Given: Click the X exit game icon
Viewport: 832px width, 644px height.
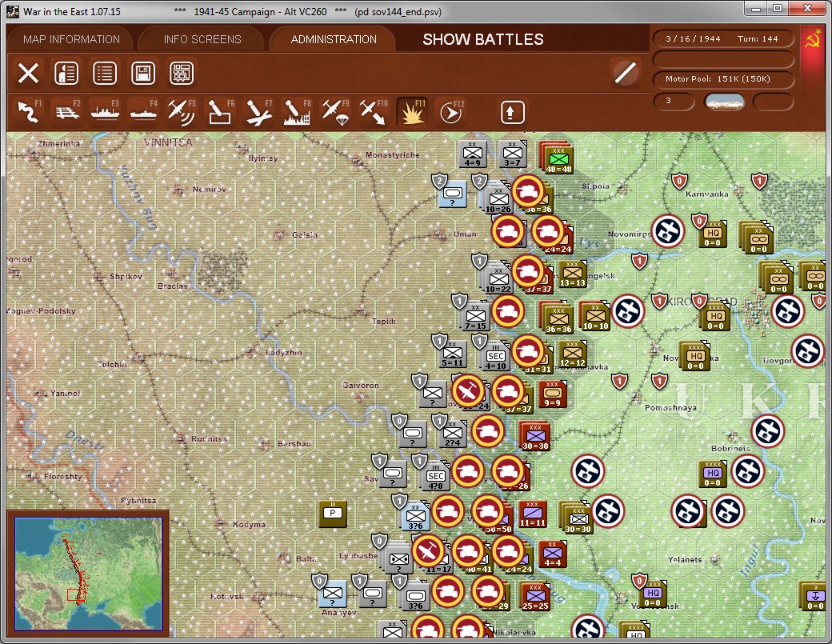Looking at the screenshot, I should [28, 74].
